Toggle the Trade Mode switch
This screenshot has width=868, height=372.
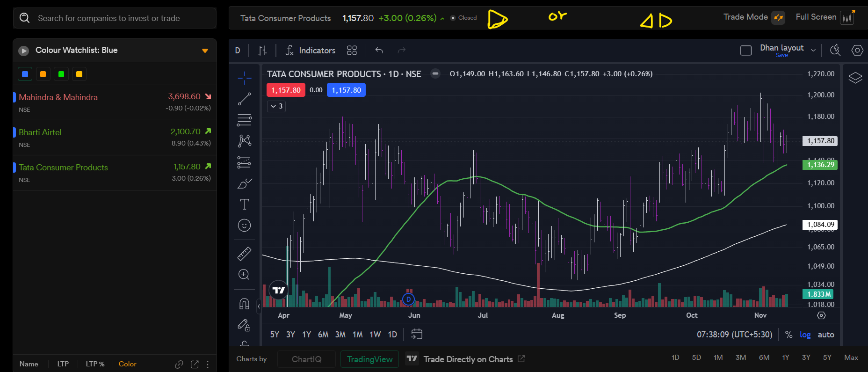pos(778,18)
